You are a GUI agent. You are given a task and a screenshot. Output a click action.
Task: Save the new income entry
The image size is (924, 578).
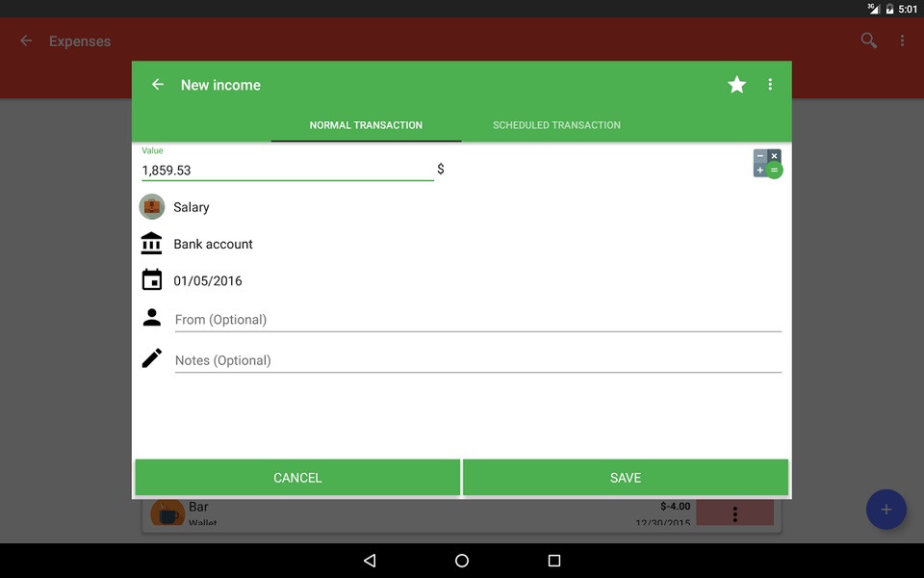click(x=626, y=478)
